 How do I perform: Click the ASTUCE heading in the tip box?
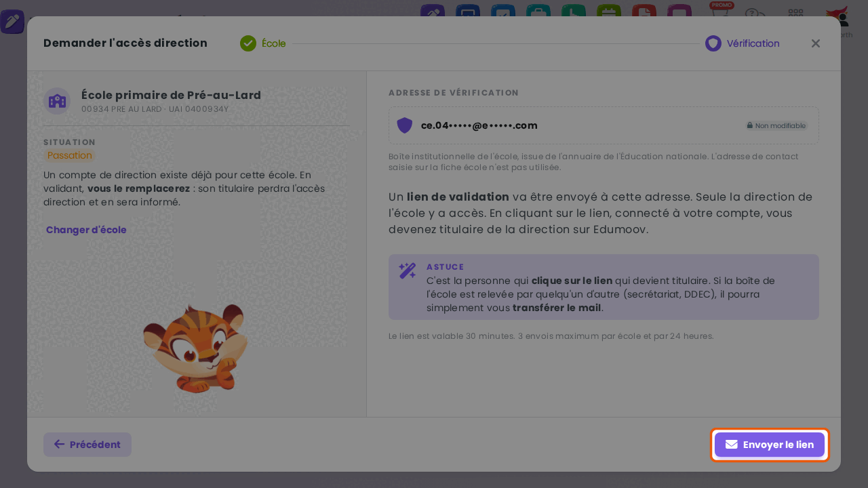coord(446,267)
